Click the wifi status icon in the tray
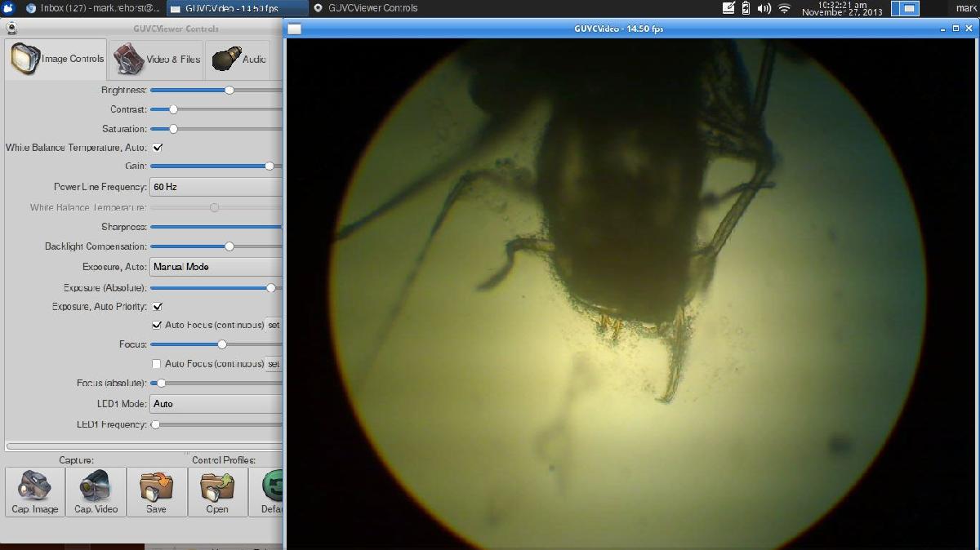 [785, 9]
